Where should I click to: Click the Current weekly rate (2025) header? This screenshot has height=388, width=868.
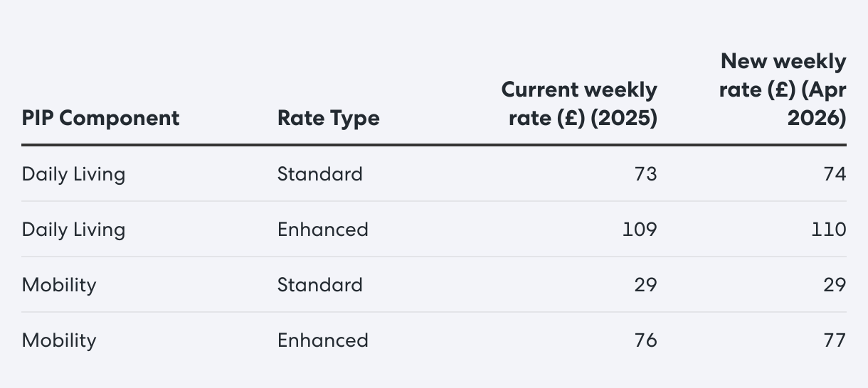579,104
